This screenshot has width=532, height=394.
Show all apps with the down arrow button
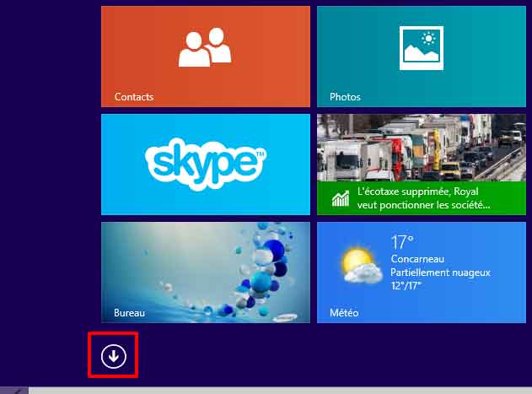coord(113,356)
